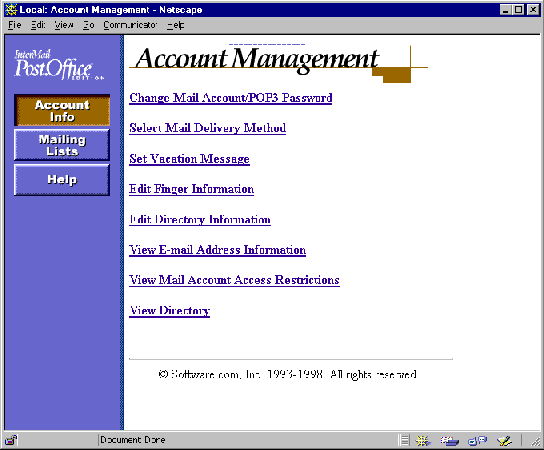Open the Go menu
544x450 pixels.
pyautogui.click(x=88, y=25)
